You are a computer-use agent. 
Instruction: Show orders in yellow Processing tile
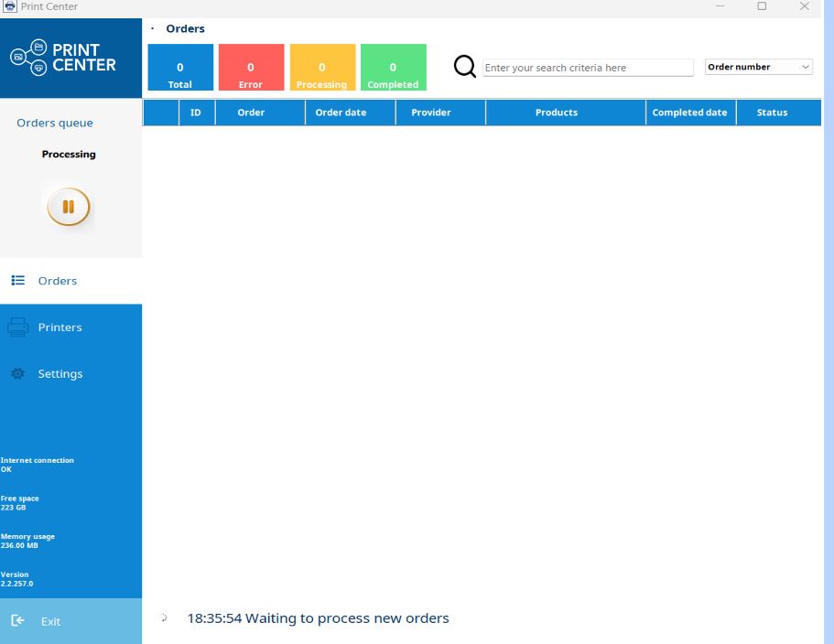[x=322, y=68]
